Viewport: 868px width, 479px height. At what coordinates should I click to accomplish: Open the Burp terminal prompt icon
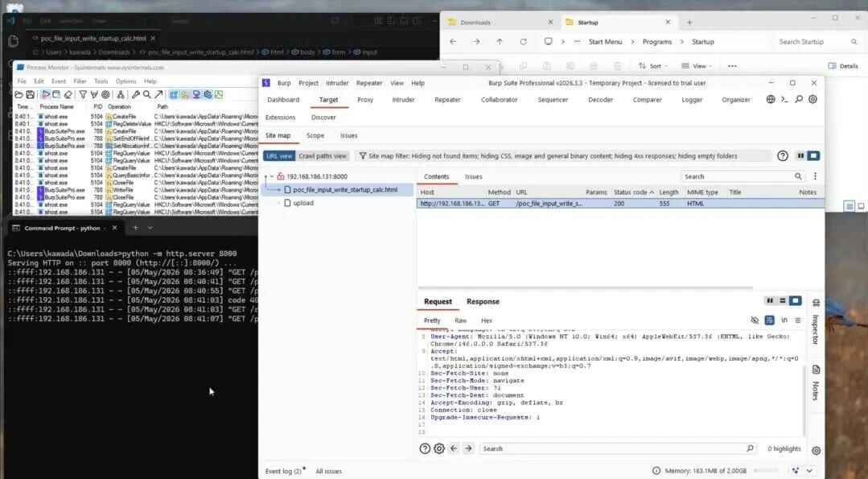784,99
